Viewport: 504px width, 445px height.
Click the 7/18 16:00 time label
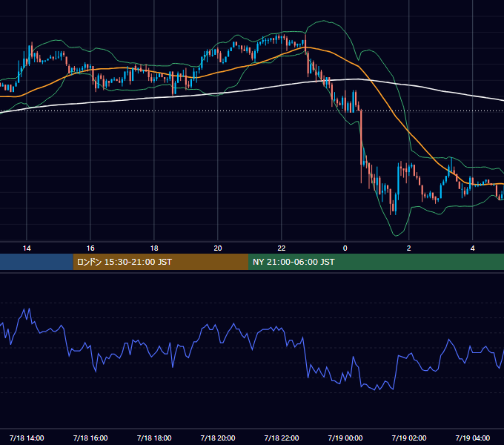tap(90, 438)
